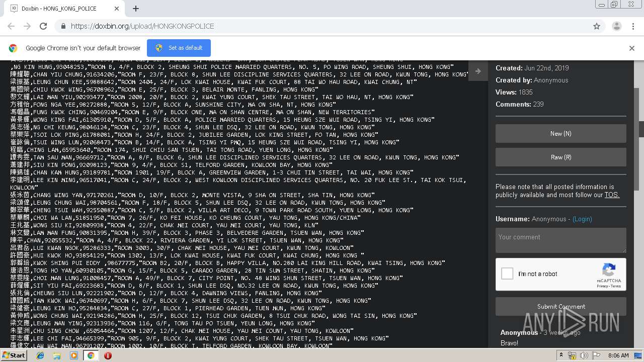Open the Windows Start menu
The image size is (644, 362).
pos(14,355)
